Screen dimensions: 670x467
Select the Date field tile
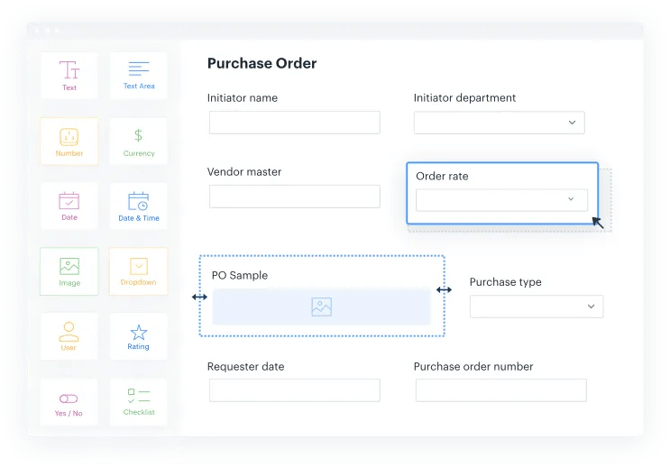(69, 206)
